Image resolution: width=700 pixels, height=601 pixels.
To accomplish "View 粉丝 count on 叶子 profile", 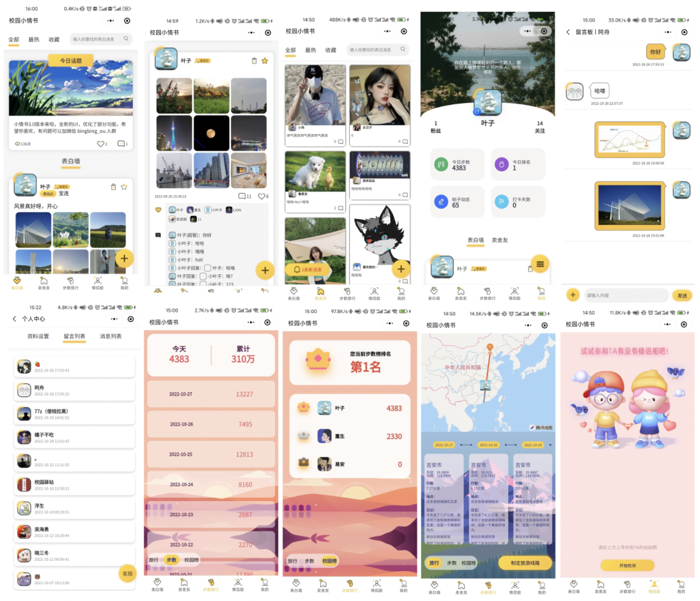I will coord(436,127).
